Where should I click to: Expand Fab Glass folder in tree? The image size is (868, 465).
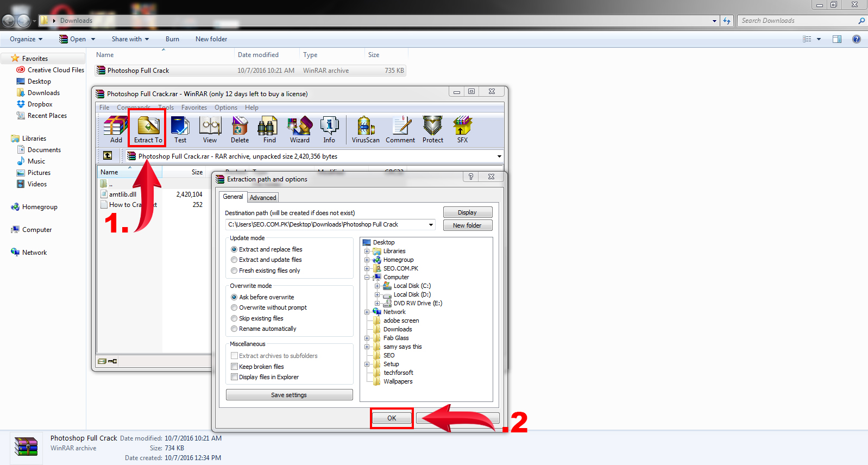367,338
